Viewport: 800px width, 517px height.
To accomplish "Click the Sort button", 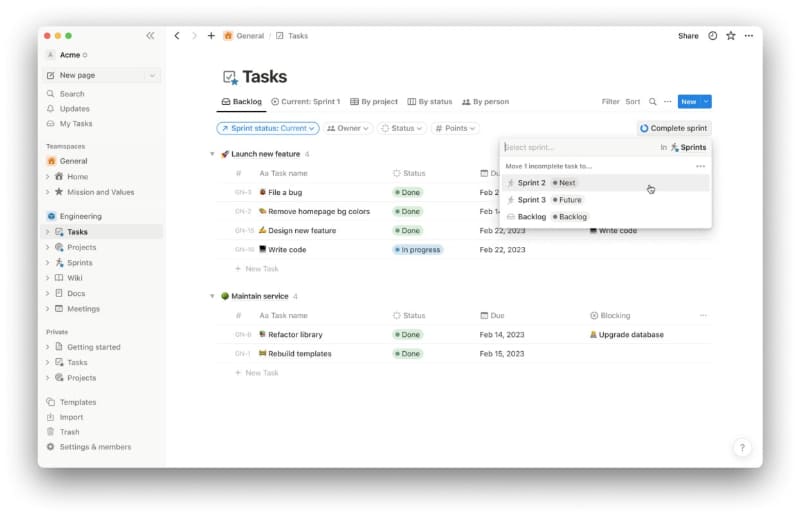I will 633,102.
